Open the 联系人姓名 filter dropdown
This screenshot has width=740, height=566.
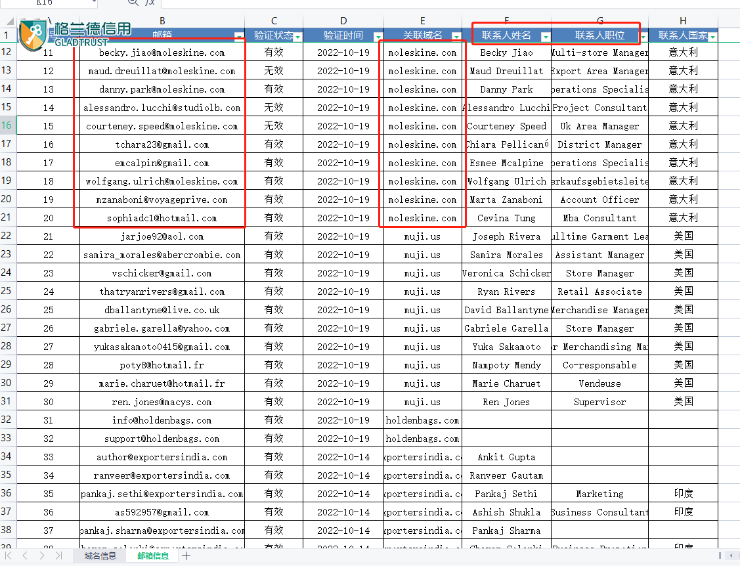click(546, 36)
